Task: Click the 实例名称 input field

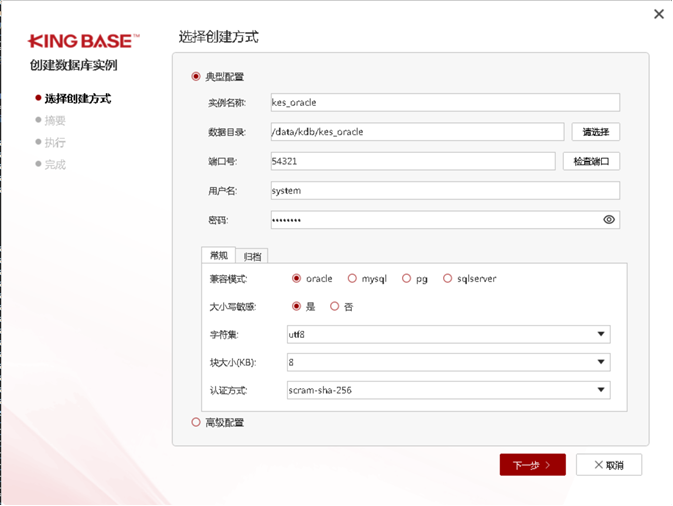Action: [445, 102]
